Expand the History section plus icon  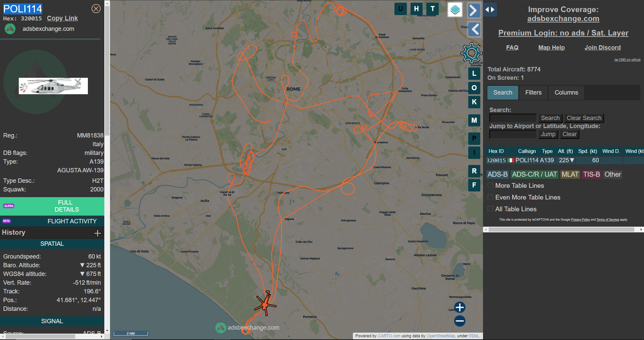pyautogui.click(x=98, y=233)
